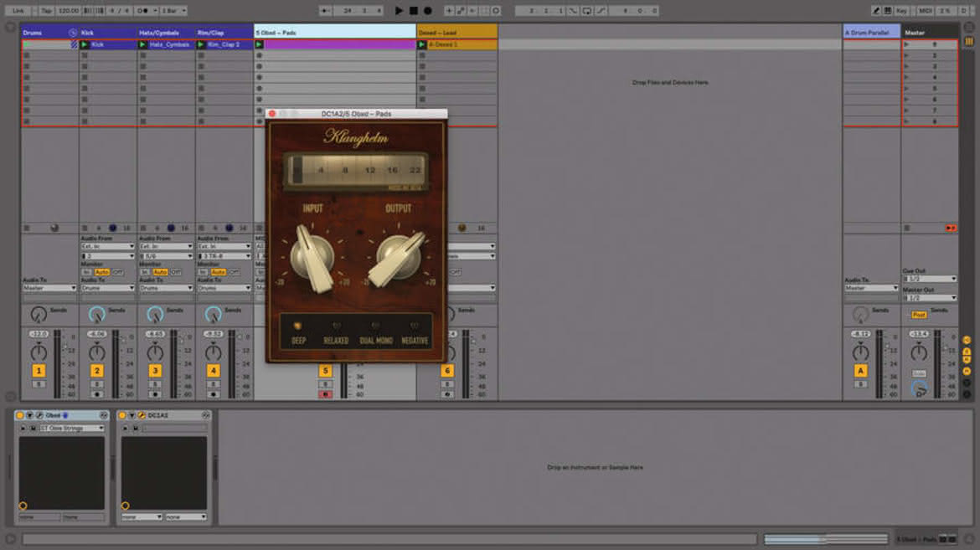Image resolution: width=980 pixels, height=550 pixels.
Task: Set Kick monitor to Auto
Action: (x=102, y=272)
